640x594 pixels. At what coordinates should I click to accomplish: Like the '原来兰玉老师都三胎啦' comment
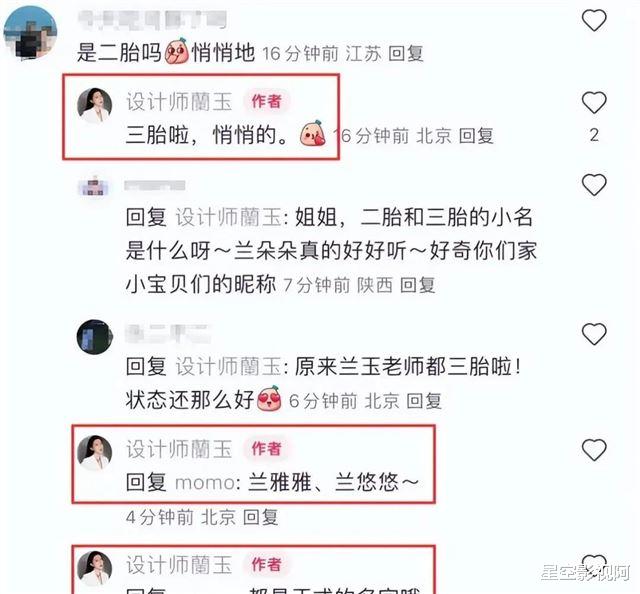coord(594,334)
